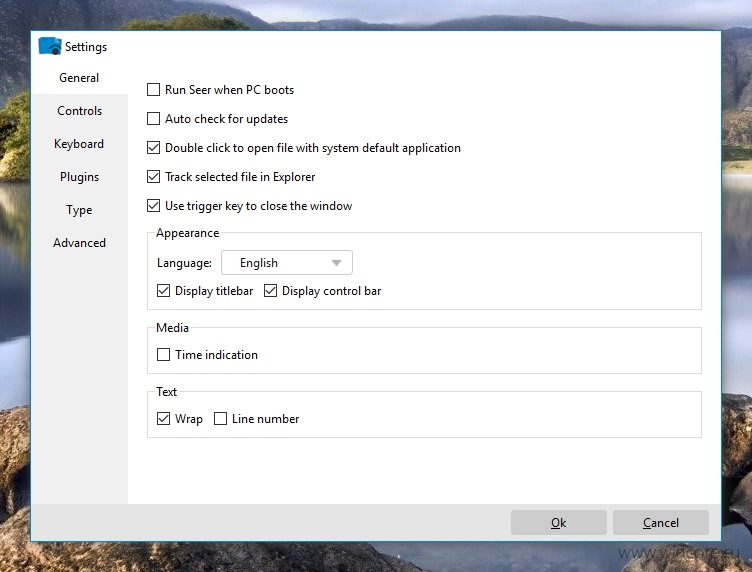Viewport: 752px width, 572px height.
Task: Disable text Wrap option
Action: tap(164, 419)
